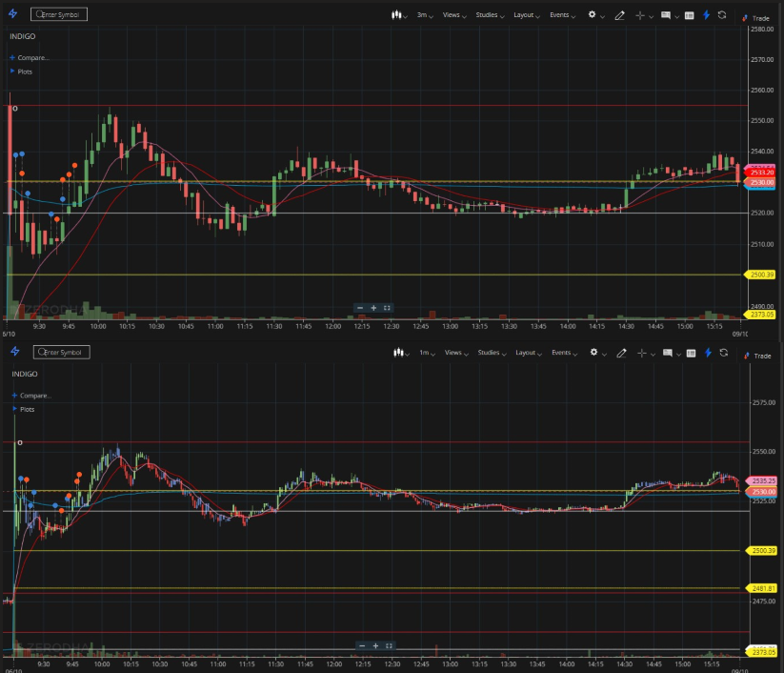Click blue lightning icon in top chart toolbar
784x673 pixels.
point(706,15)
